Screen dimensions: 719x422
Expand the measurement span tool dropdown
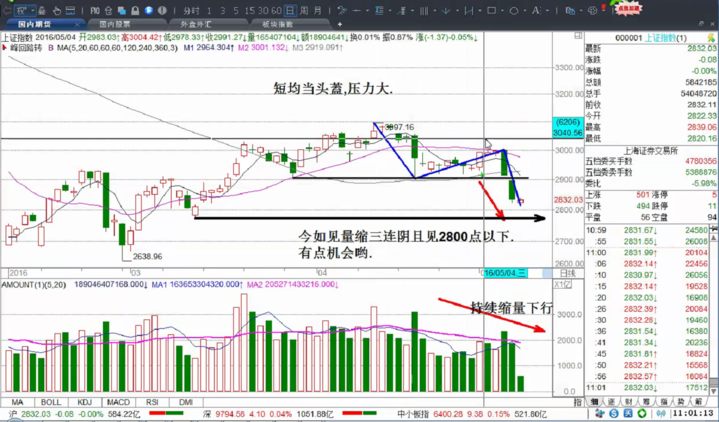pos(480,11)
